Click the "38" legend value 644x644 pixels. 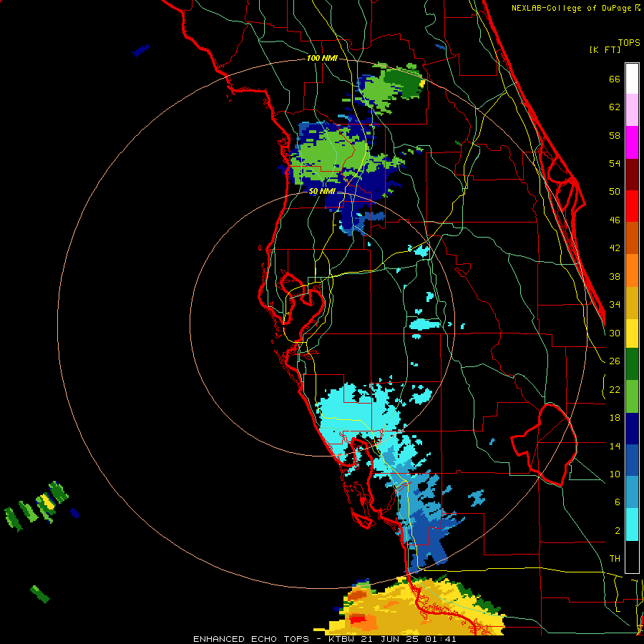point(615,277)
